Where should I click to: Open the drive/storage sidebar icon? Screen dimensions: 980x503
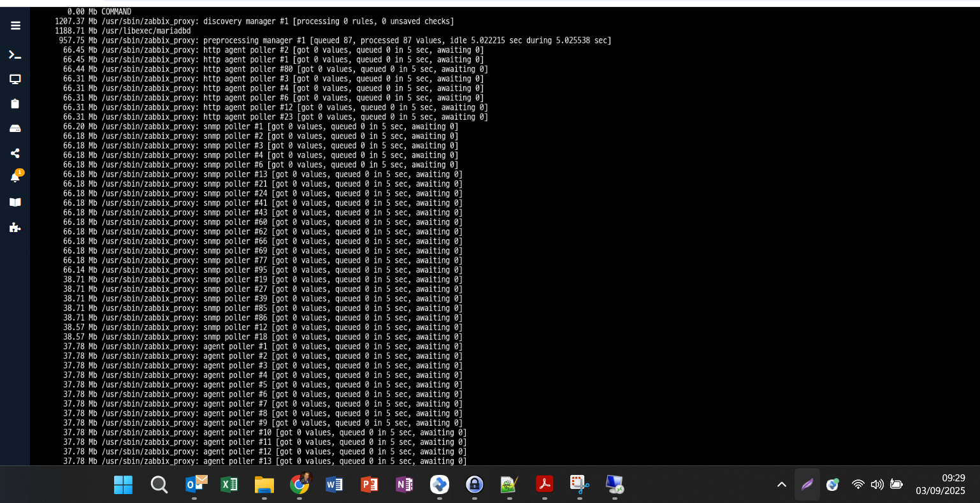click(x=15, y=128)
